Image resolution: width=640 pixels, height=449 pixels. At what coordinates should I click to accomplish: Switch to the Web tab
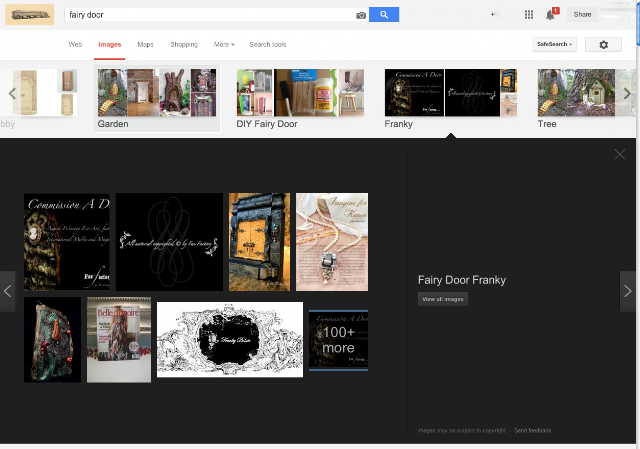[75, 44]
